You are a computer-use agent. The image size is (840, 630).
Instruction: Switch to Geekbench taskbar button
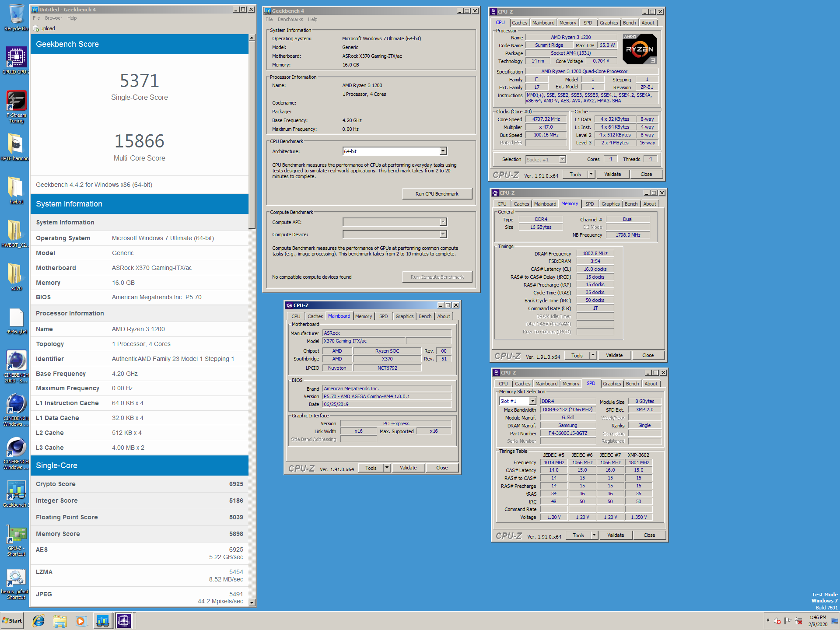point(103,621)
